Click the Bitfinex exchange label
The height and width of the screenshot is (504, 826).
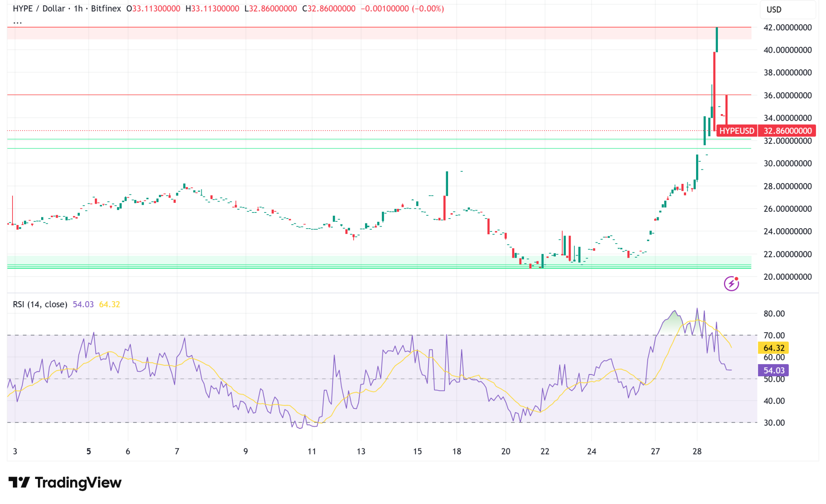click(x=106, y=8)
